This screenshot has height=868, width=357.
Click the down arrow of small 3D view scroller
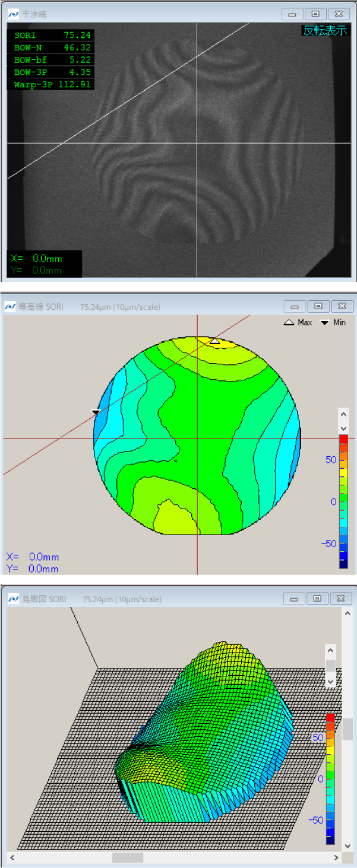click(331, 681)
